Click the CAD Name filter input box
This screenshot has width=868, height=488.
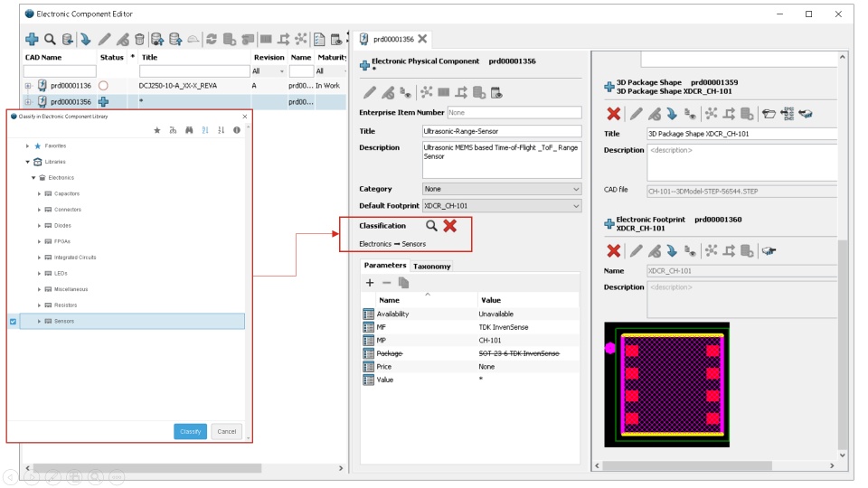(x=60, y=71)
